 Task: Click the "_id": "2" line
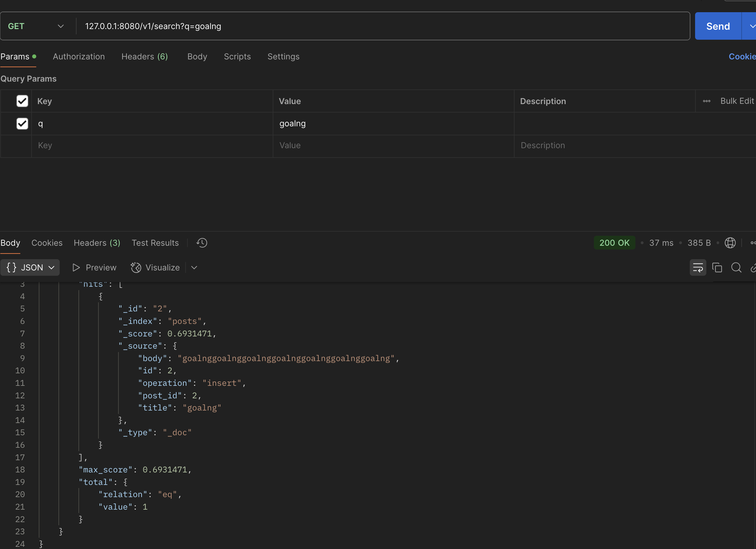(145, 309)
